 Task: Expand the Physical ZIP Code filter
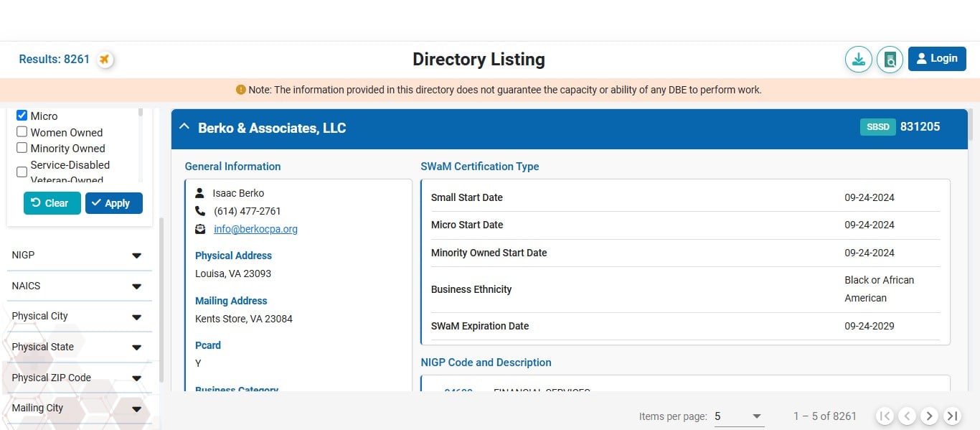click(79, 378)
